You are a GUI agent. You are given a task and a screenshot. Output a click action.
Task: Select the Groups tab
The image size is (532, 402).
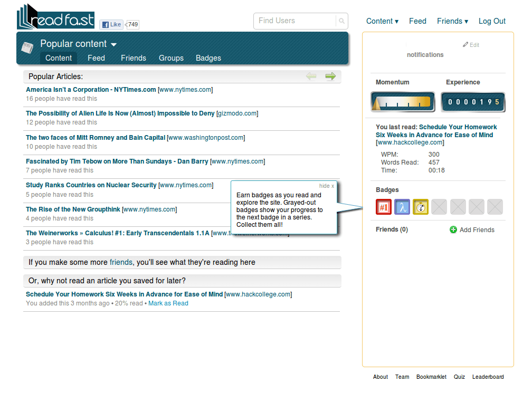171,58
